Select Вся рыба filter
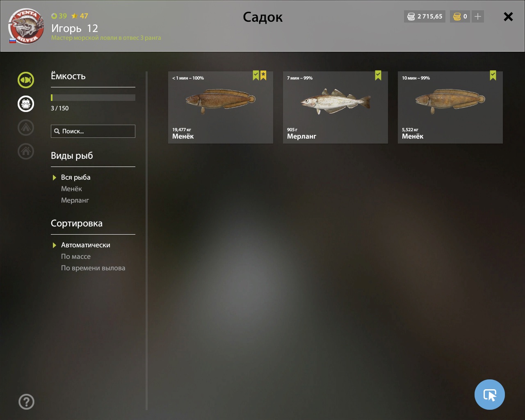This screenshot has width=525, height=420. 75,177
